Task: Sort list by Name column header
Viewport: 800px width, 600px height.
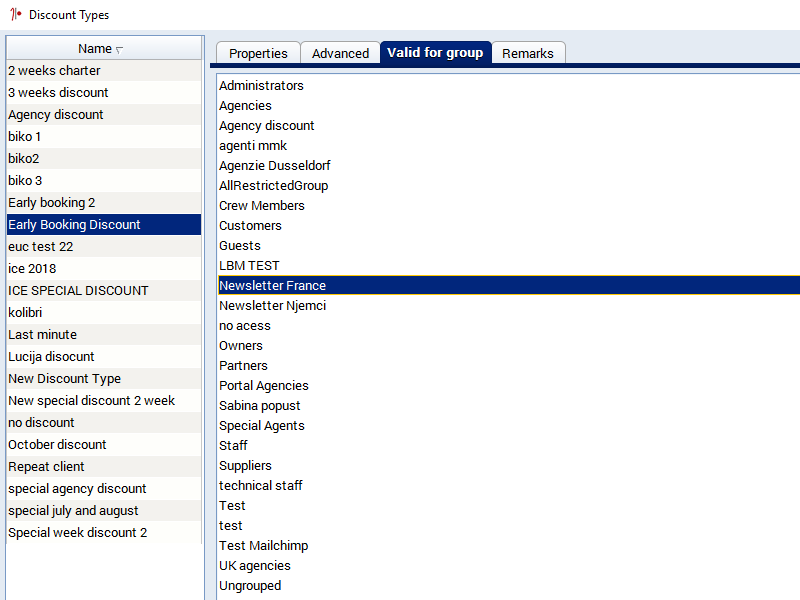Action: tap(102, 49)
